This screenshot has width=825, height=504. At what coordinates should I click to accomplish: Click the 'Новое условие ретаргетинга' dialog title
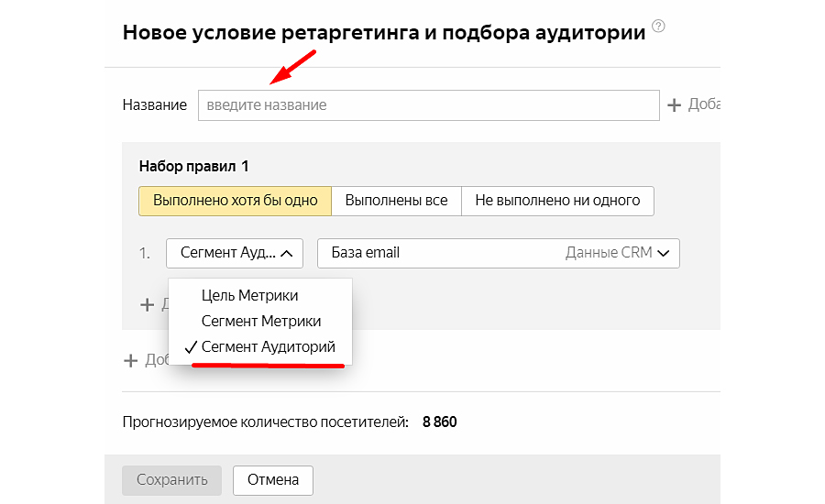click(x=383, y=33)
